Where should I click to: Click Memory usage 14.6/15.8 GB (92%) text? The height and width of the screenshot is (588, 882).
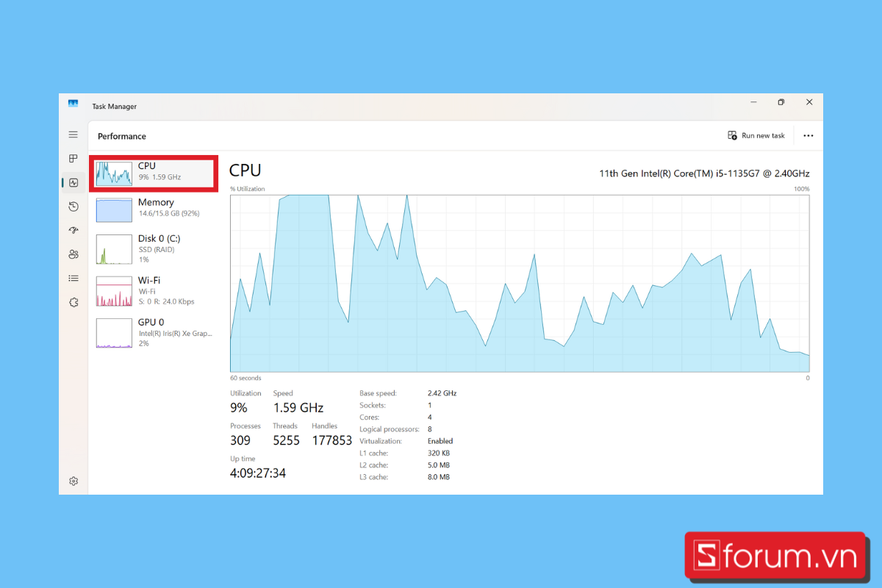click(x=169, y=214)
